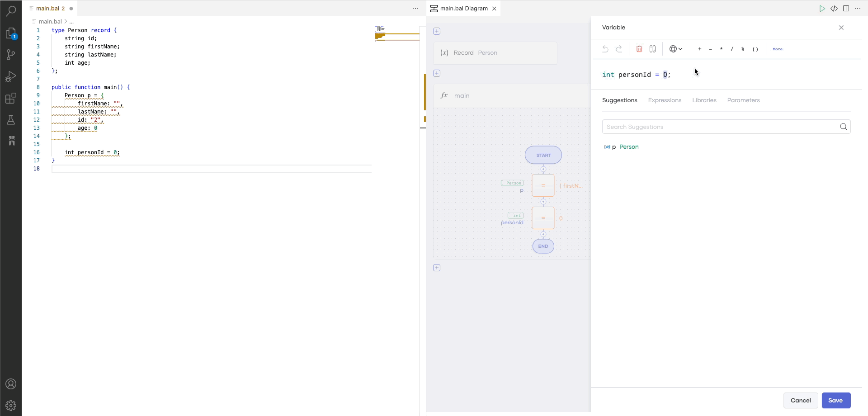Click the Search Suggestions input field
The image size is (868, 416).
click(723, 127)
